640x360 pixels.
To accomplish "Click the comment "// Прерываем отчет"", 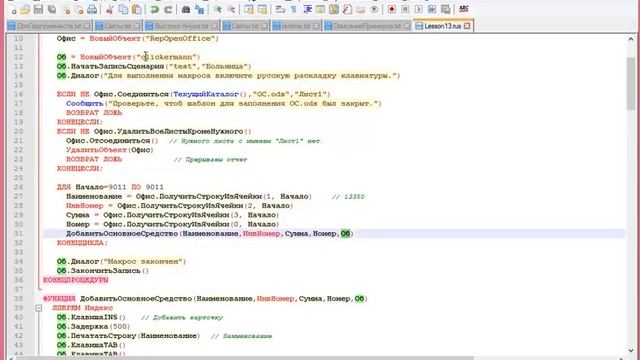I will (x=211, y=160).
